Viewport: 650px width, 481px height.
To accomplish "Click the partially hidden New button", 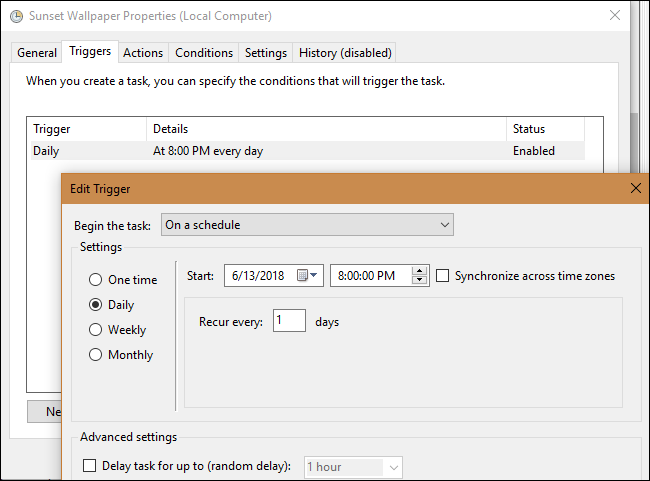I will (44, 411).
